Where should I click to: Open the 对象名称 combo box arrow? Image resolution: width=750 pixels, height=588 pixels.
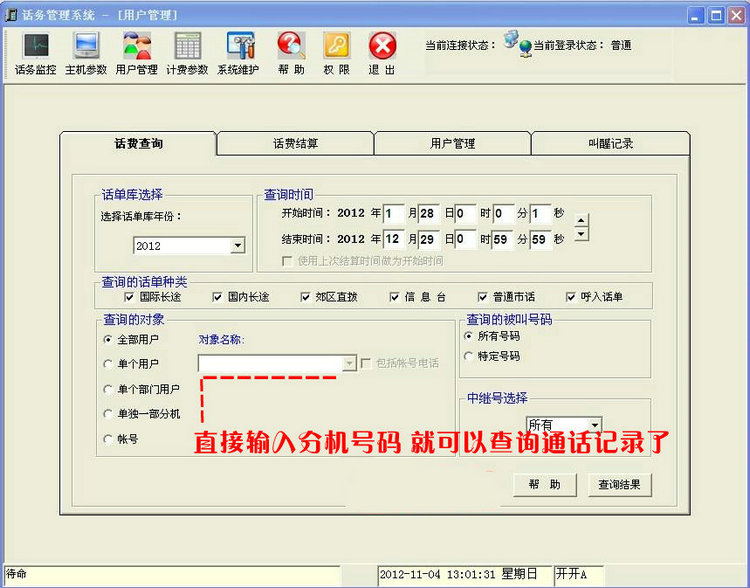349,364
